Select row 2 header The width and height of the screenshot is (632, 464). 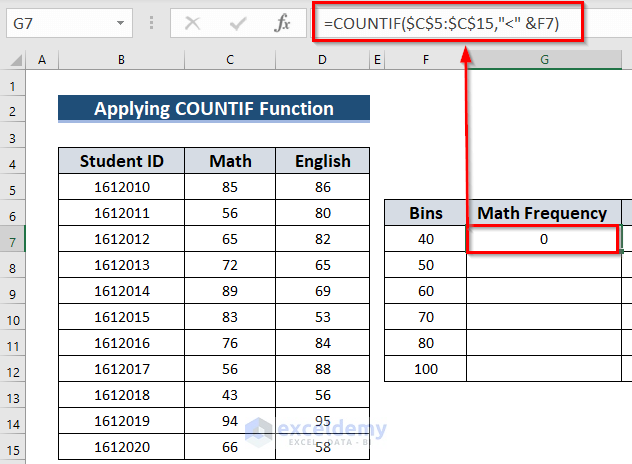click(x=12, y=111)
